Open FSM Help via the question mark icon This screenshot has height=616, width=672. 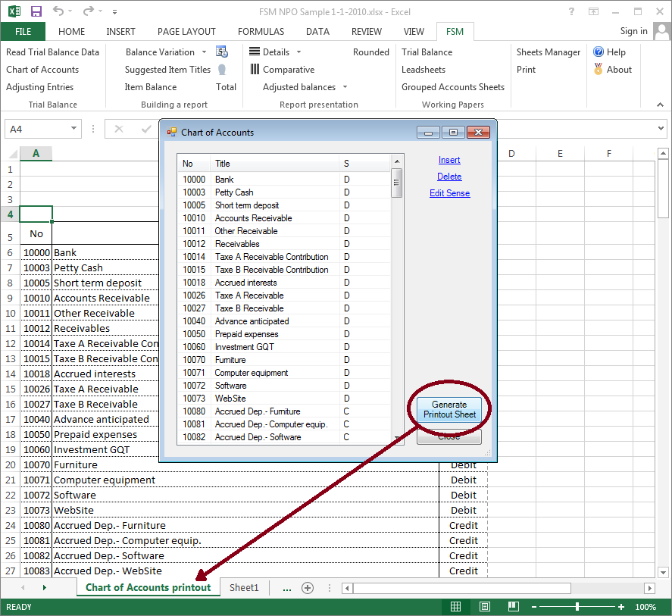click(599, 52)
